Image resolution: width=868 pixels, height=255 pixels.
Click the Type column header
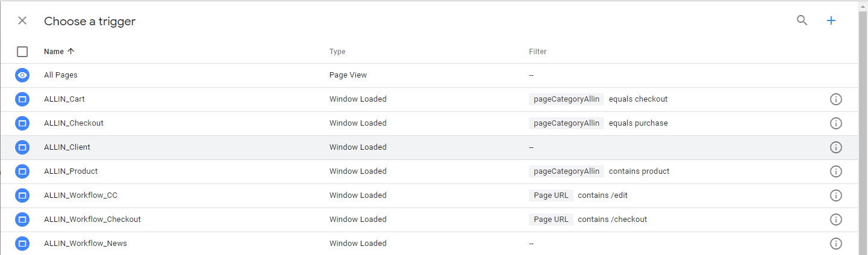pyautogui.click(x=337, y=52)
